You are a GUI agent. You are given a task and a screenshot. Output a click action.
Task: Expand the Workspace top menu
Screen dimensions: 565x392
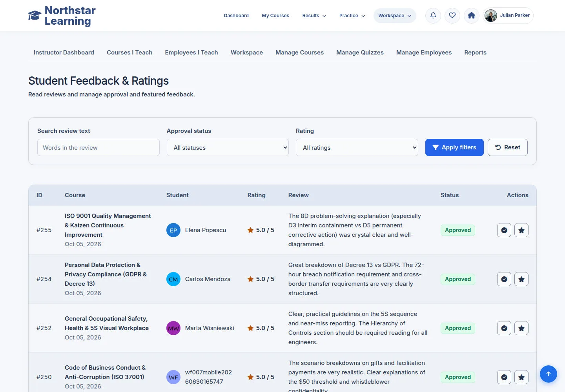click(395, 16)
